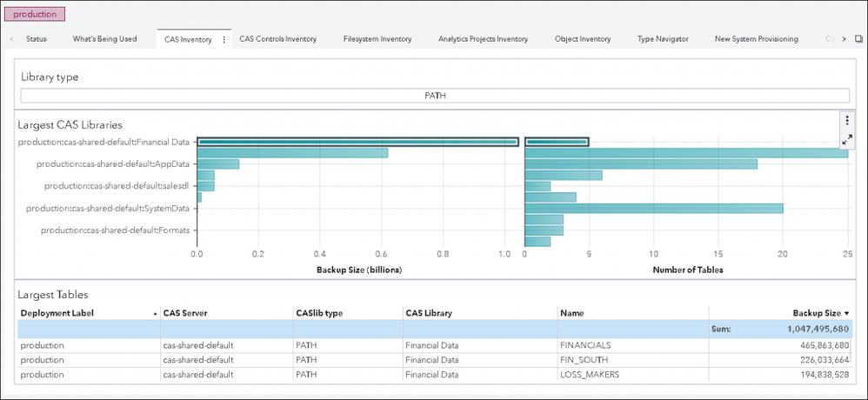868x400 pixels.
Task: Open the Largest CAS Libraries chart options menu
Action: pyautogui.click(x=847, y=121)
